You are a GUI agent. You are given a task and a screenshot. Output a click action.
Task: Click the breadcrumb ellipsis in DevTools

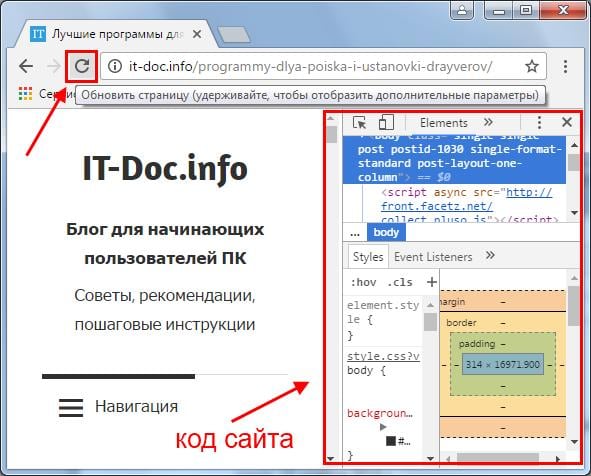coord(355,233)
